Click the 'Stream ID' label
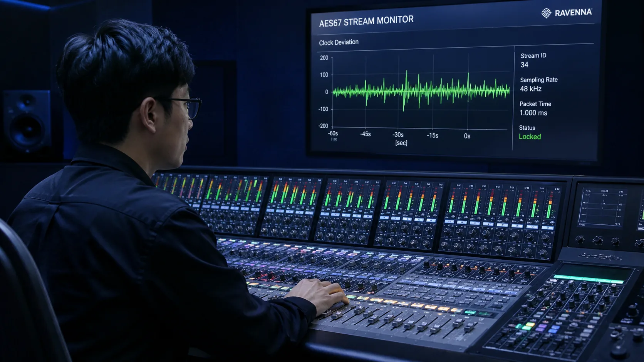Screen dimensions: 644x362 point(533,56)
